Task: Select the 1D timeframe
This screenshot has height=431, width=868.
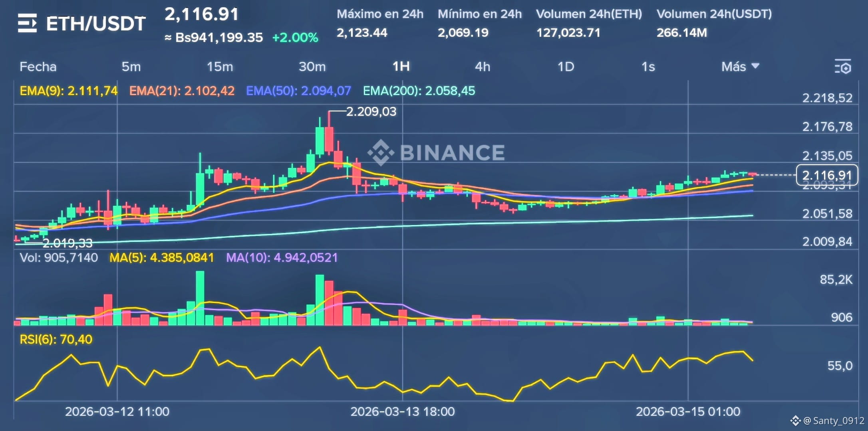Action: (566, 67)
